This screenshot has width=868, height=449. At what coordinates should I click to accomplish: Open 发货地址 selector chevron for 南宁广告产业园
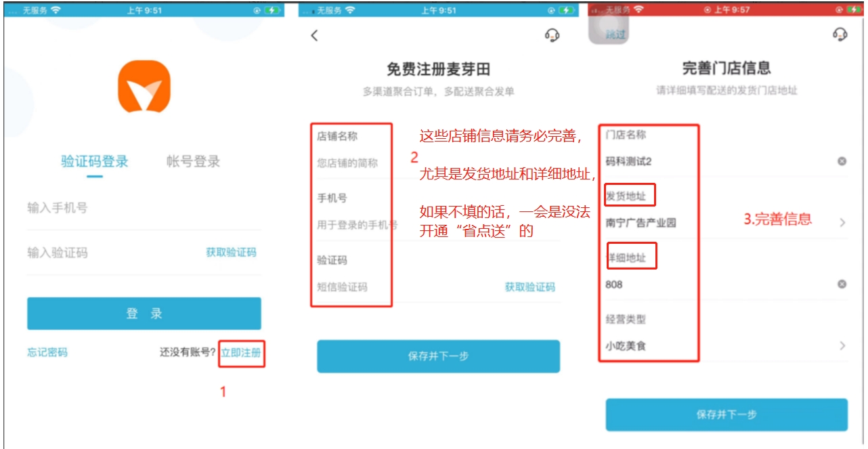point(842,223)
